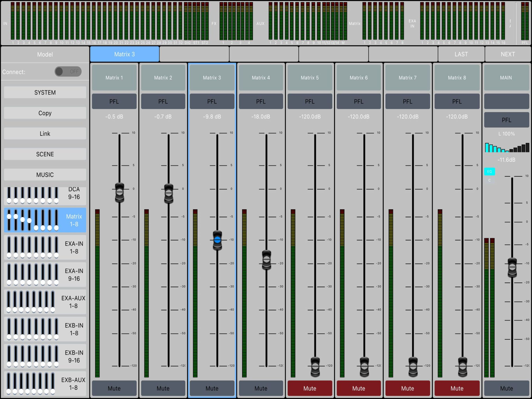
Task: Select the Matrix 1-8 fader bank
Action: (45, 220)
